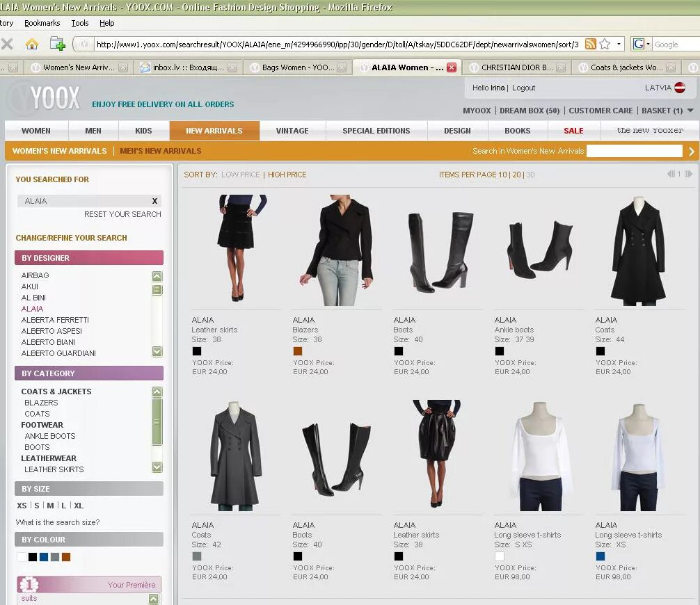This screenshot has width=700, height=605.
Task: Open DREAM BOX (50) link
Action: pos(530,111)
